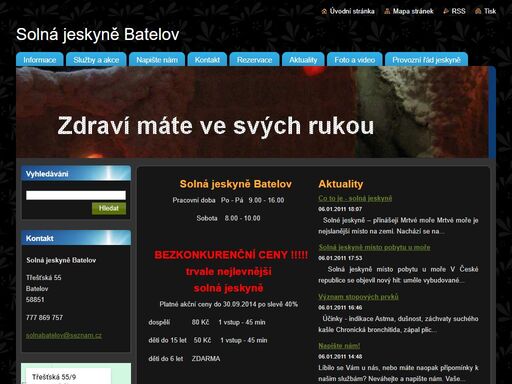
Task: Click the sitemap icon beside Mapa stránek
Action: click(x=387, y=11)
